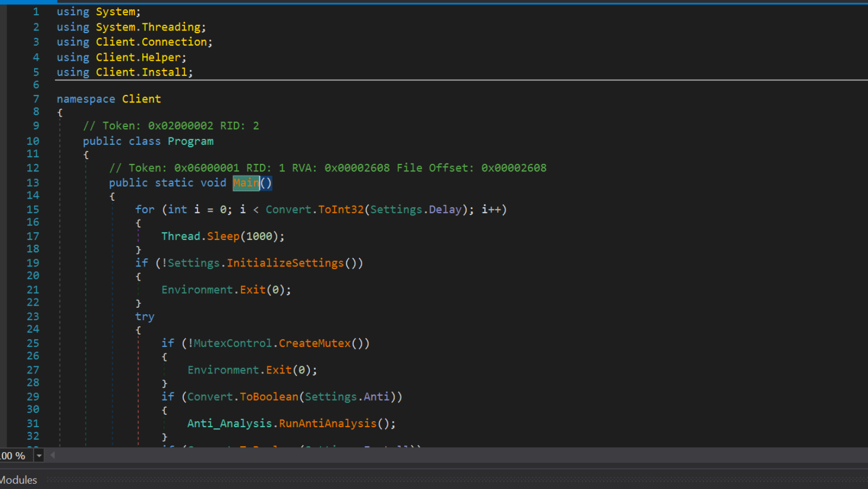
Task: Click the horizontal scrollbar left arrow
Action: (53, 455)
